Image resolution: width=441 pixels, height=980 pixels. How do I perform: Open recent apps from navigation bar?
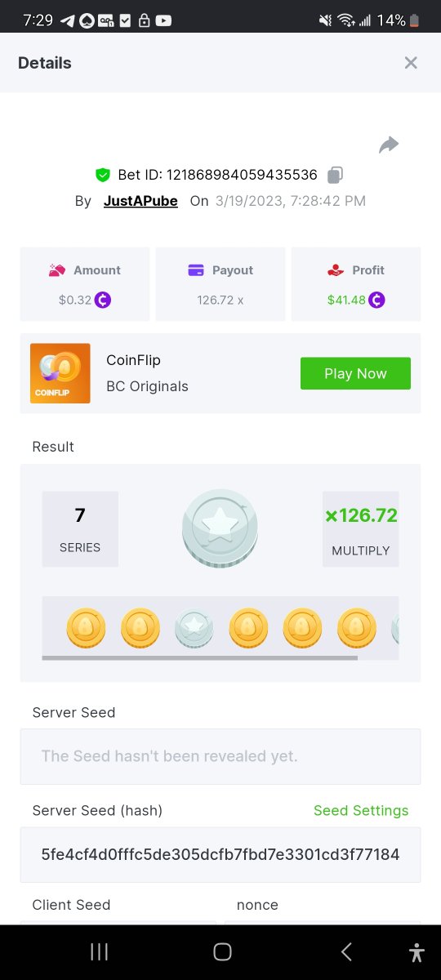pyautogui.click(x=99, y=951)
